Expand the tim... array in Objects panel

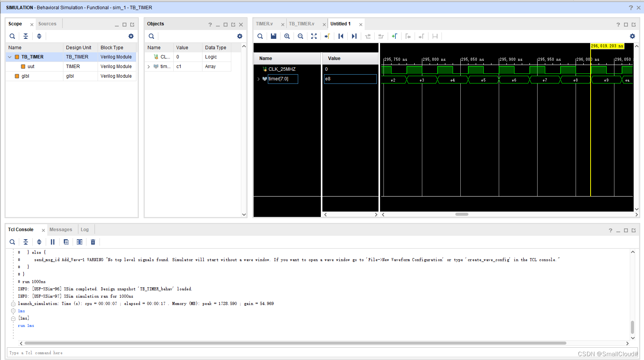[149, 67]
